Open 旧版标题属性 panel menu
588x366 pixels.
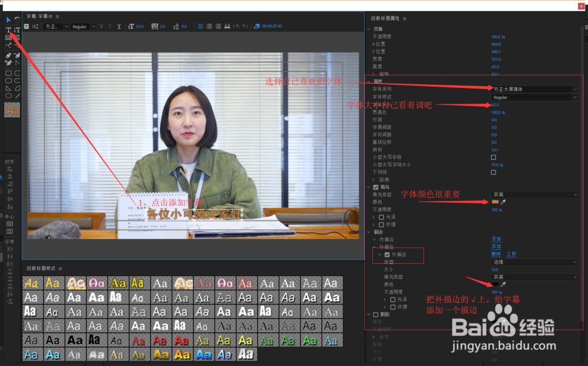click(x=405, y=18)
